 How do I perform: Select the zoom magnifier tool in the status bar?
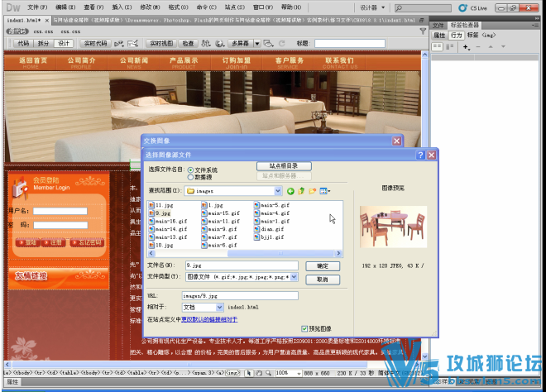(269, 373)
